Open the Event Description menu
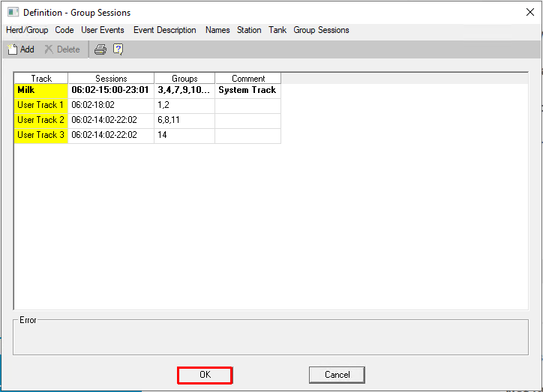Viewport: 543px width, 392px height. pos(165,30)
